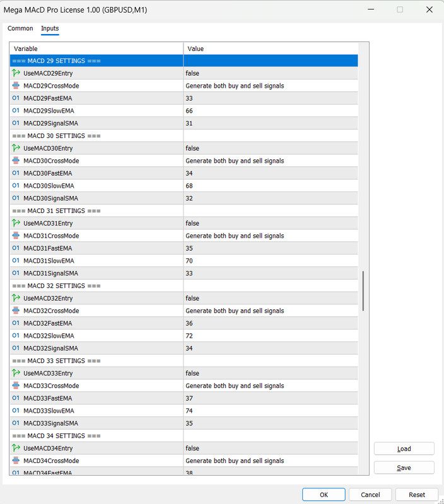Select the Inputs tab
Screen dimensions: 444x504
pyautogui.click(x=50, y=28)
